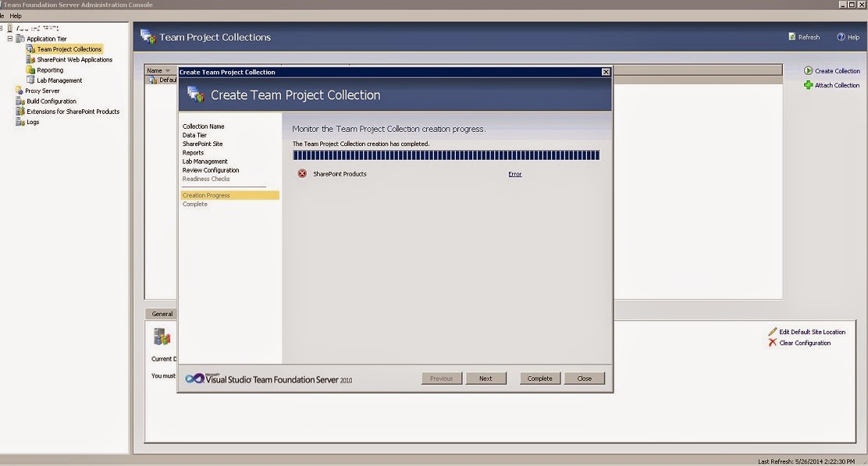Click the Proxy Server node icon
868x466 pixels.
coord(20,91)
